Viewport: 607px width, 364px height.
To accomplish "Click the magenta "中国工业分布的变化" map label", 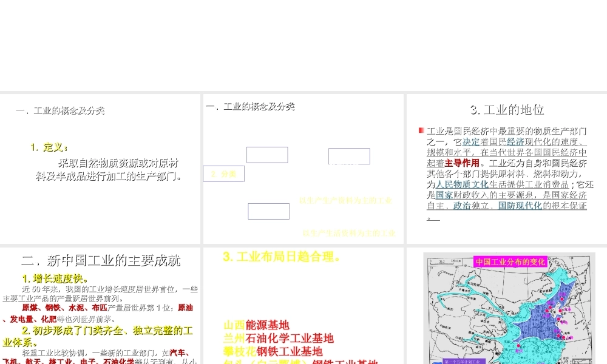I will [510, 262].
